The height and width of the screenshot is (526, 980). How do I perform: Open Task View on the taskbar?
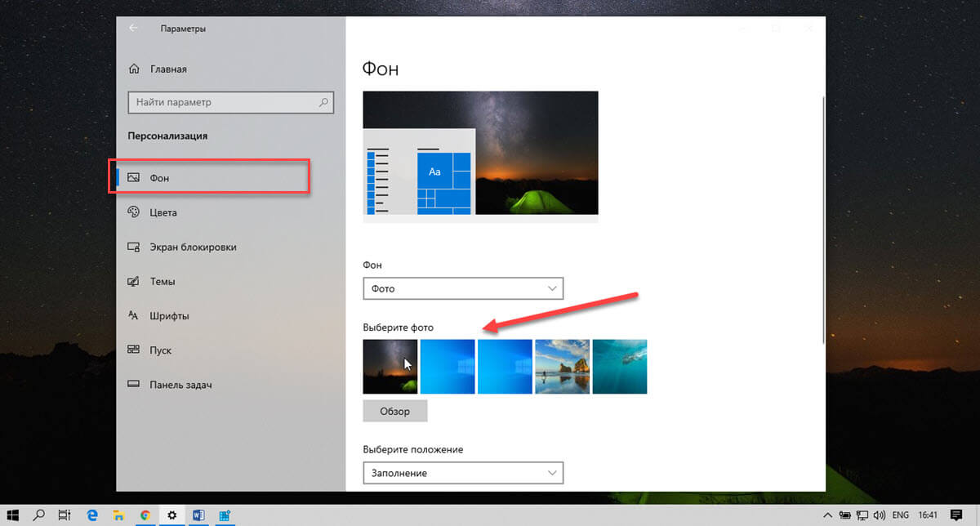[x=64, y=515]
